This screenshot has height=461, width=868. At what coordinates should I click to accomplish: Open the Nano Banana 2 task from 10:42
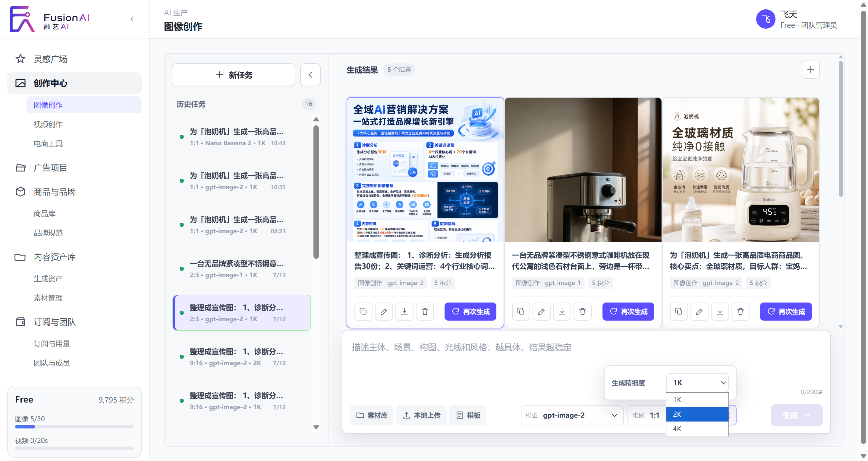(x=242, y=137)
